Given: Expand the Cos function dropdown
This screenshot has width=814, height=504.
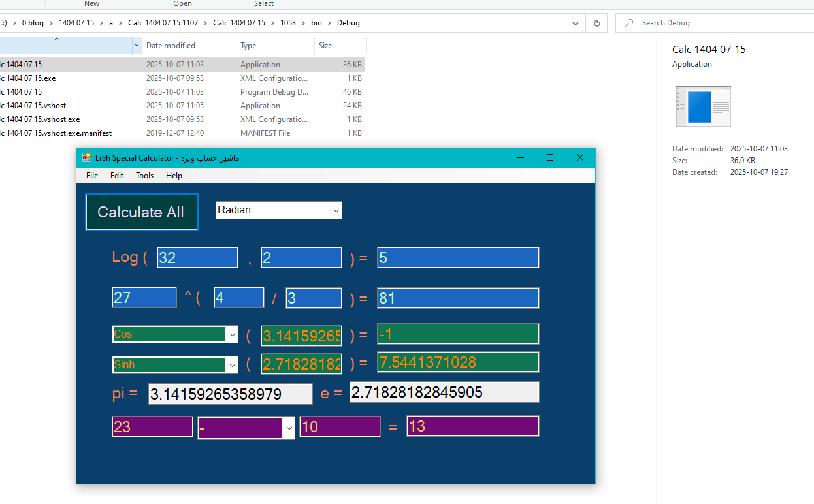Looking at the screenshot, I should click(232, 334).
